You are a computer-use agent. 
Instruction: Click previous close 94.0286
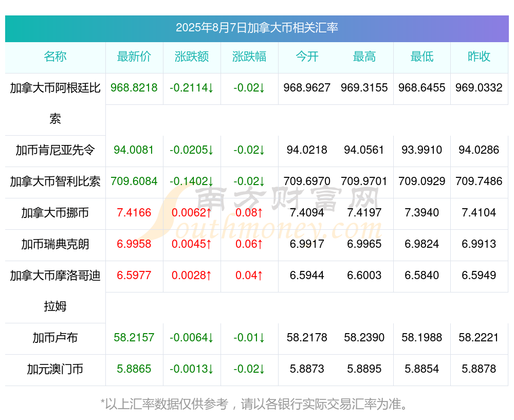tap(479, 150)
